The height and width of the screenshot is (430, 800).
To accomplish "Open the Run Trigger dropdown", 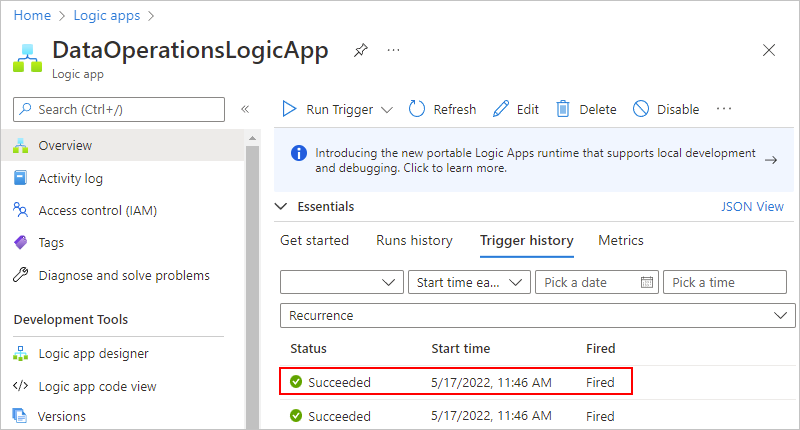I will [x=387, y=109].
